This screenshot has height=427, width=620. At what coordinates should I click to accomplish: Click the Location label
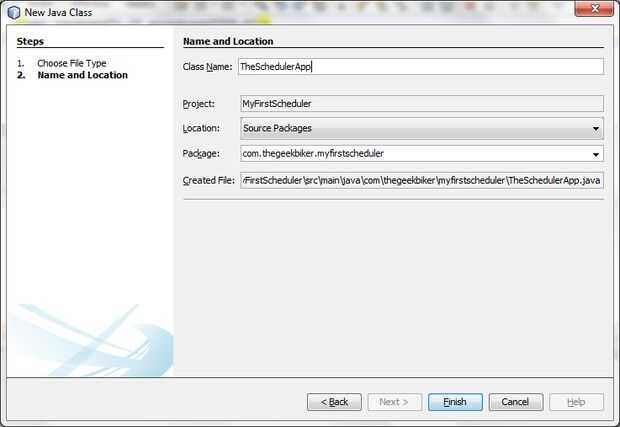pos(201,128)
